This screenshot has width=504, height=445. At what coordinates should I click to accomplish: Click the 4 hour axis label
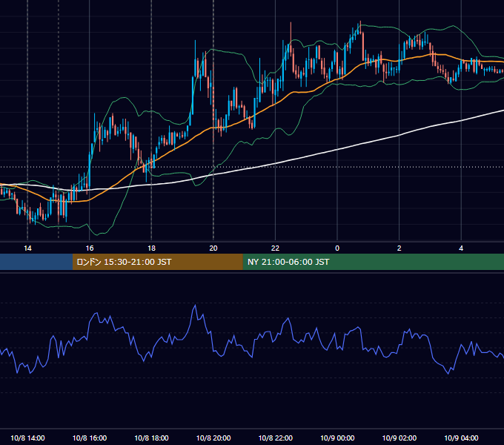pos(461,248)
